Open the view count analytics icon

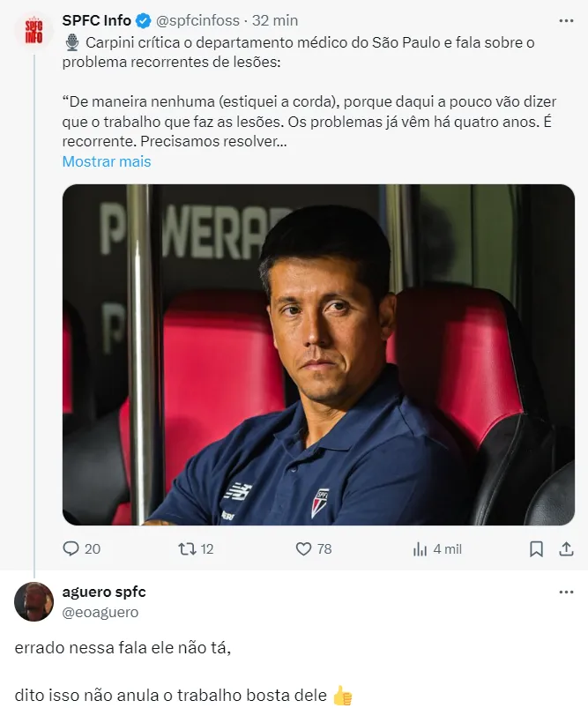point(421,548)
